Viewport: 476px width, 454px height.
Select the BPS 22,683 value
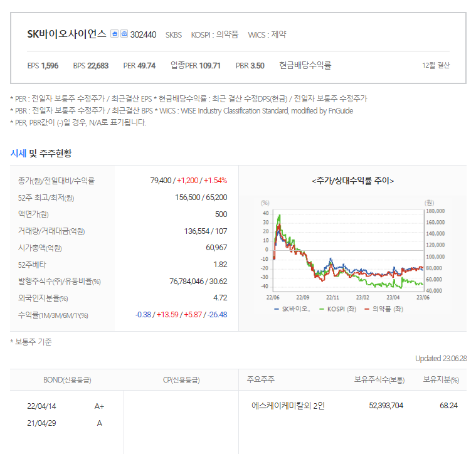tap(91, 66)
